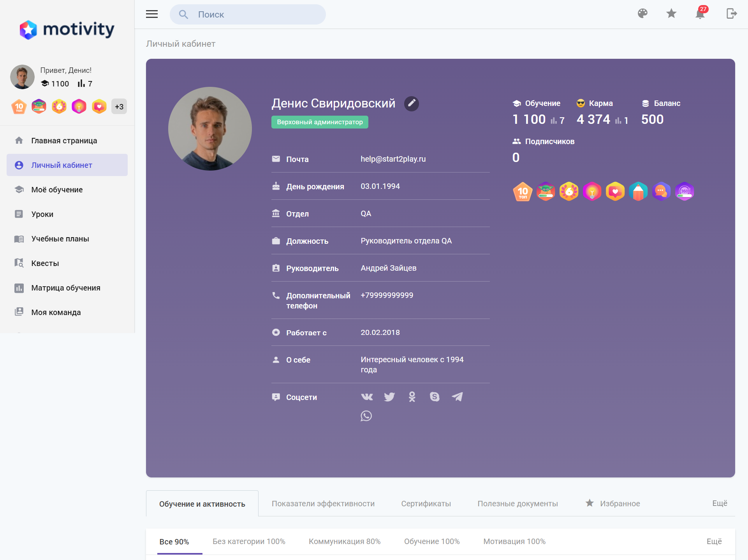Expand the Ещё dropdown in the main tabs
This screenshot has height=560, width=748.
point(719,503)
